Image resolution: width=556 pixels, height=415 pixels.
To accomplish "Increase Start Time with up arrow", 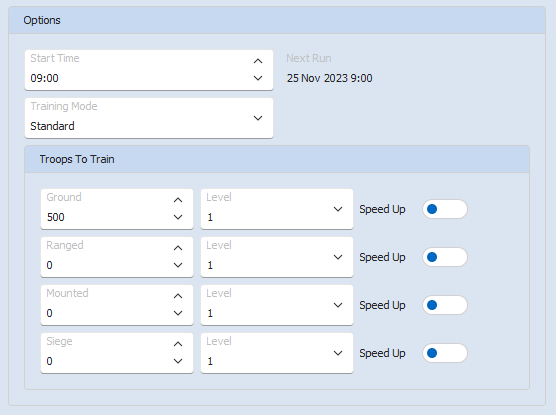I will pos(258,61).
